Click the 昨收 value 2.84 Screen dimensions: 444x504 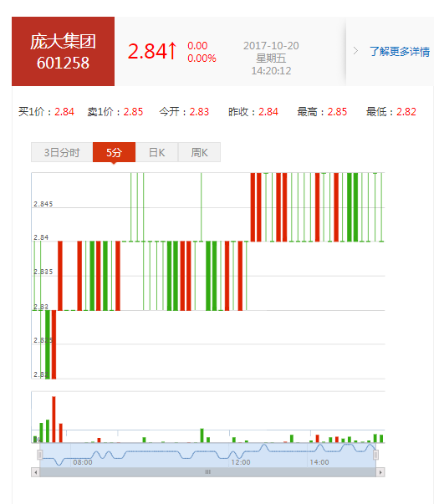tap(268, 112)
